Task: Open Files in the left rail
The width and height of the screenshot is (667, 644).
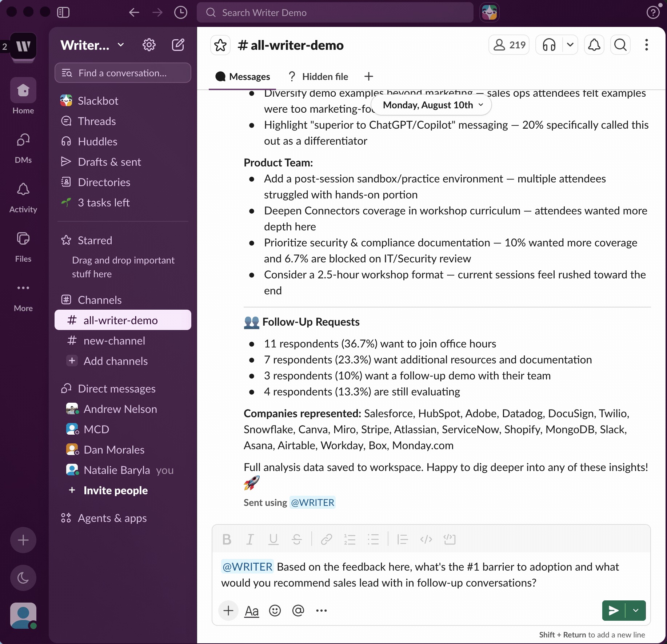Action: coord(23,247)
